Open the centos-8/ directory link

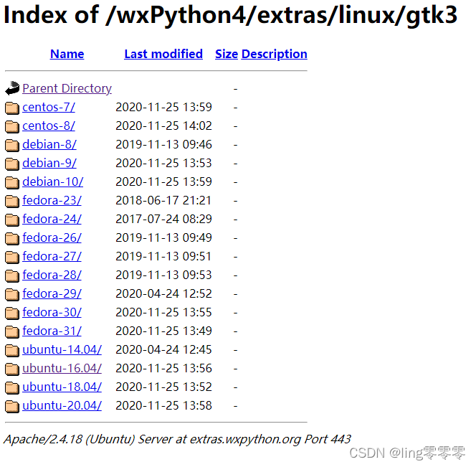(49, 126)
